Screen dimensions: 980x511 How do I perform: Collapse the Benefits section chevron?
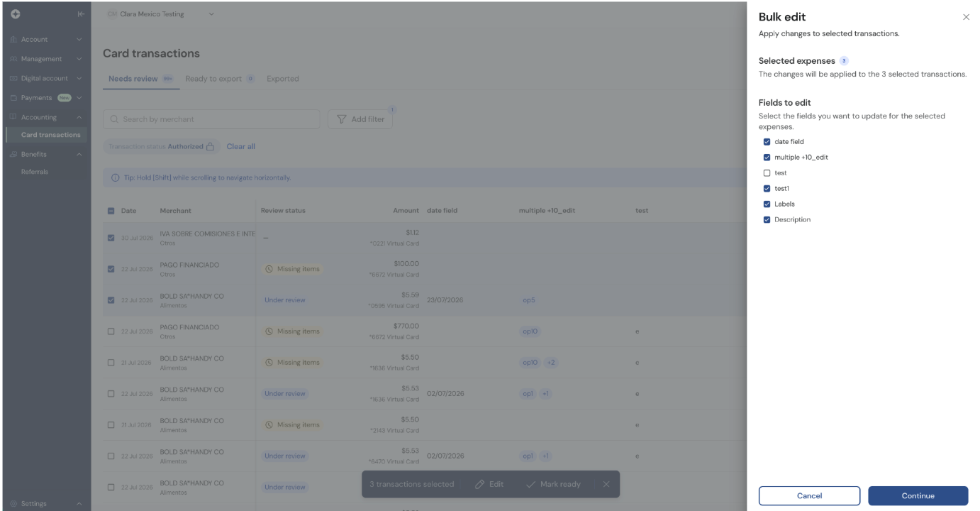(79, 154)
